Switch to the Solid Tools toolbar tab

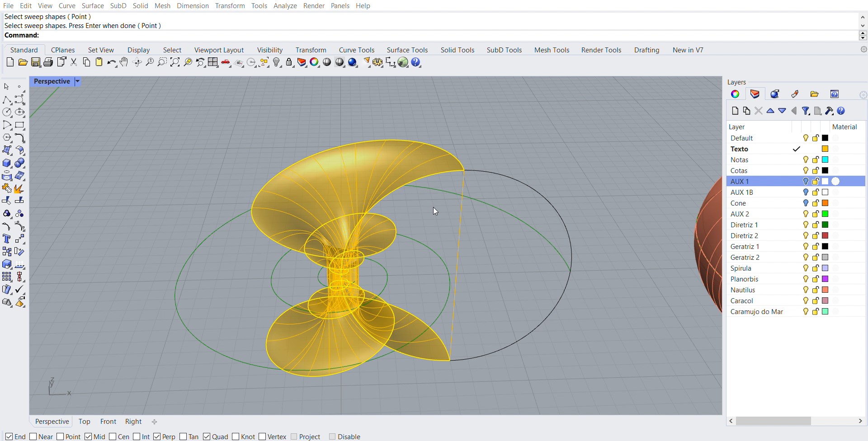click(x=458, y=50)
